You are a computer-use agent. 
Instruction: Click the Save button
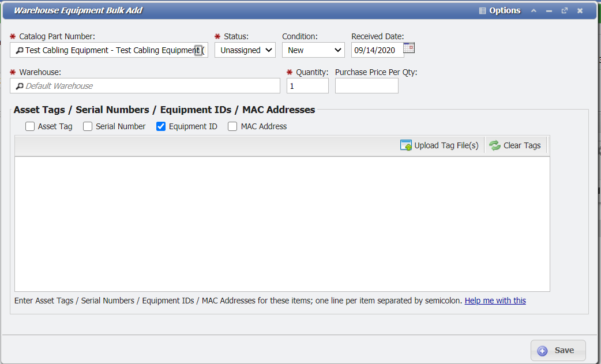tap(557, 350)
